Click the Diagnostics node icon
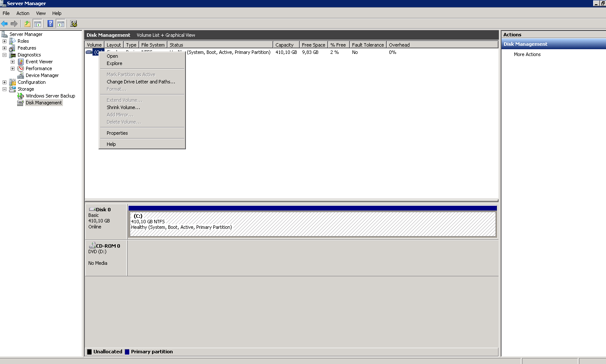Image resolution: width=606 pixels, height=364 pixels. [x=12, y=55]
